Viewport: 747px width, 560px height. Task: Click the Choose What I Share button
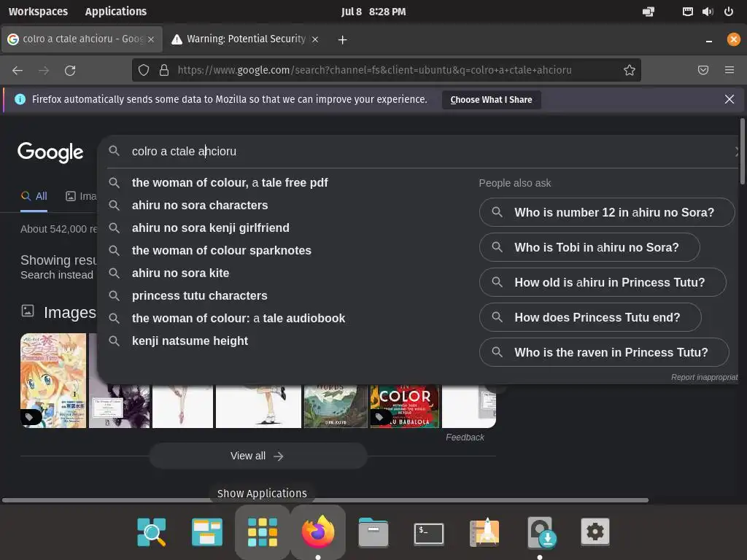[x=491, y=99]
